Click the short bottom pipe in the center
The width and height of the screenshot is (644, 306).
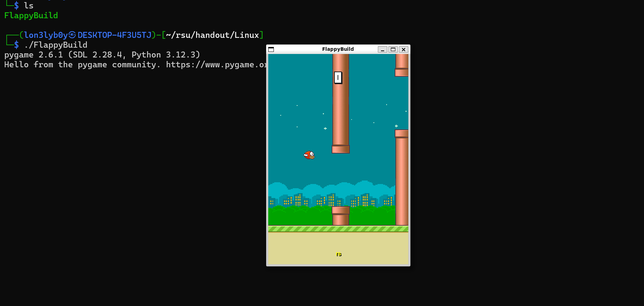click(x=341, y=216)
